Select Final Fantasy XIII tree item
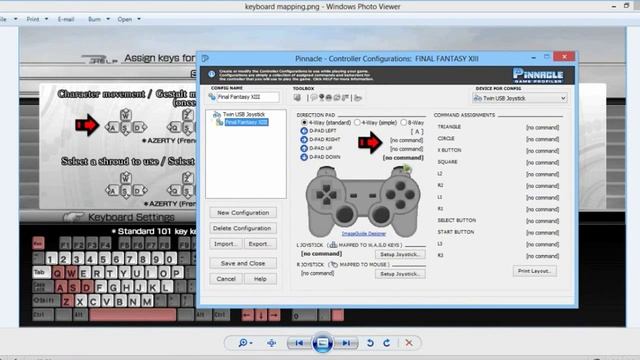The height and width of the screenshot is (360, 640). (x=247, y=122)
